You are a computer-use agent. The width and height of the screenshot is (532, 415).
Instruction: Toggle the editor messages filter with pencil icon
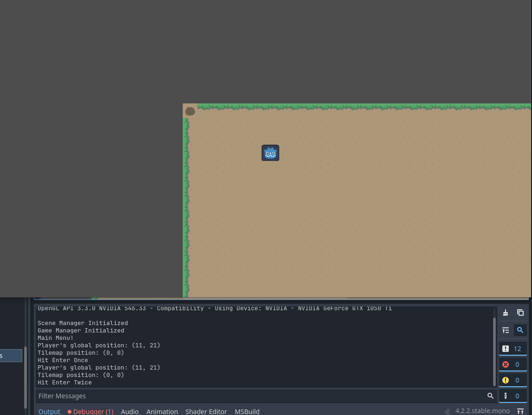pyautogui.click(x=513, y=396)
